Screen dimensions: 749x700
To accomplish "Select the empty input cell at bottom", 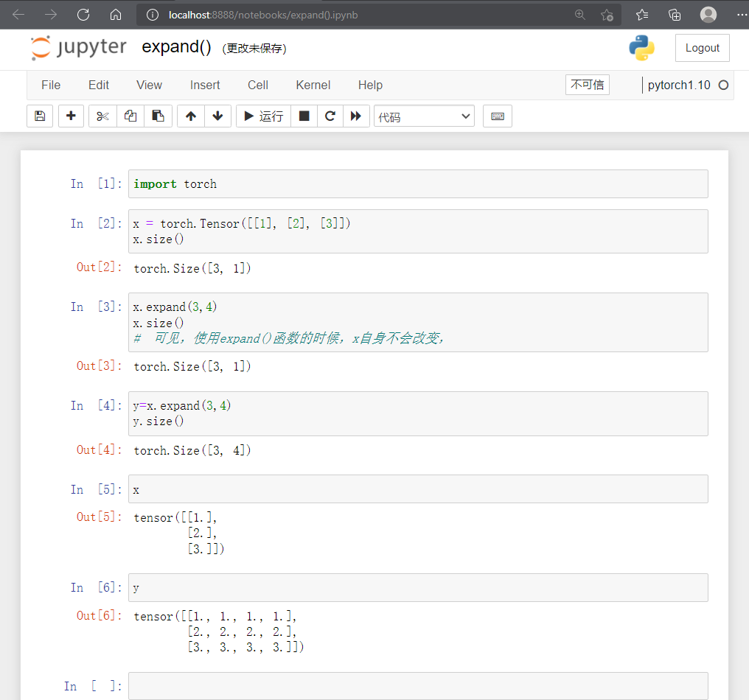I will (418, 685).
